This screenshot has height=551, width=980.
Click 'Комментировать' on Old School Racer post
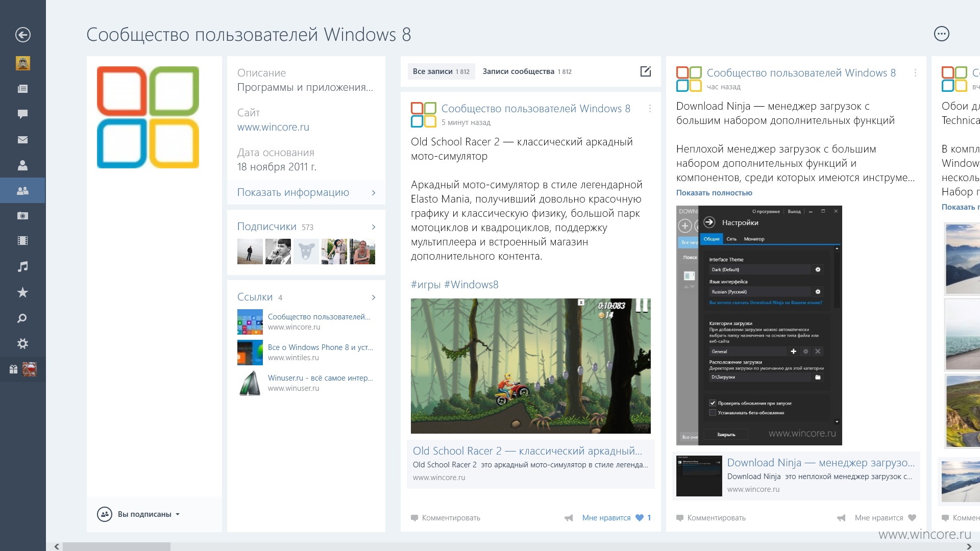tap(446, 518)
